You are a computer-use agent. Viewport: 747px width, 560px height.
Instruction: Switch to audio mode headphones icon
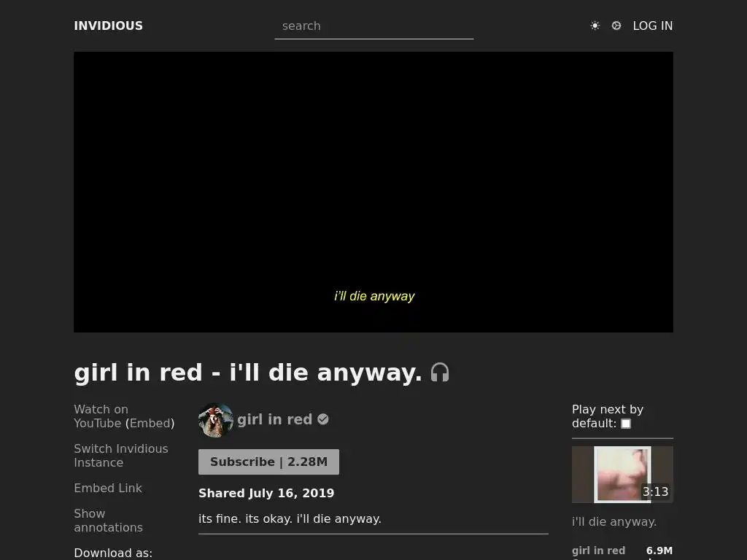[x=440, y=373]
